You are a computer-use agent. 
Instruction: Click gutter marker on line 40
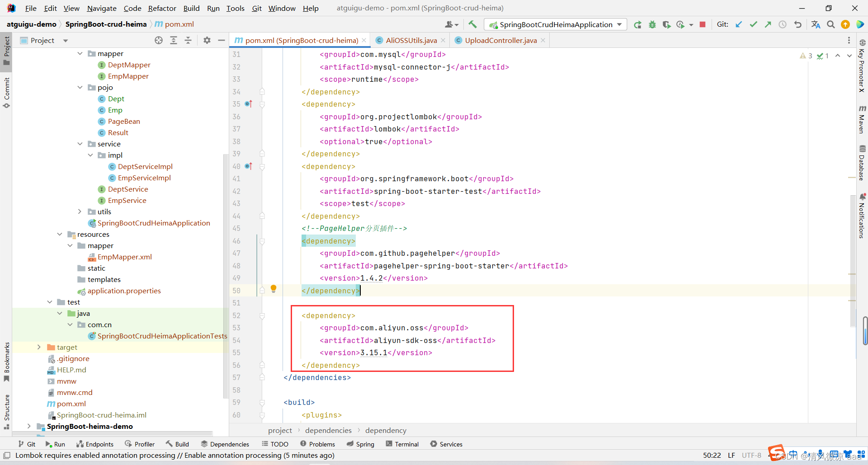(x=248, y=166)
